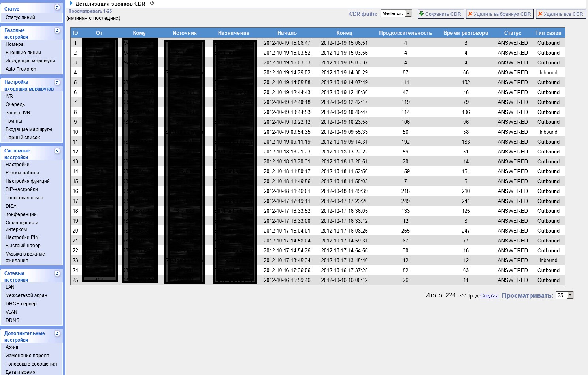The height and width of the screenshot is (375, 588).
Task: Click start time 2012-10-18 11:46:01
Action: click(x=287, y=191)
